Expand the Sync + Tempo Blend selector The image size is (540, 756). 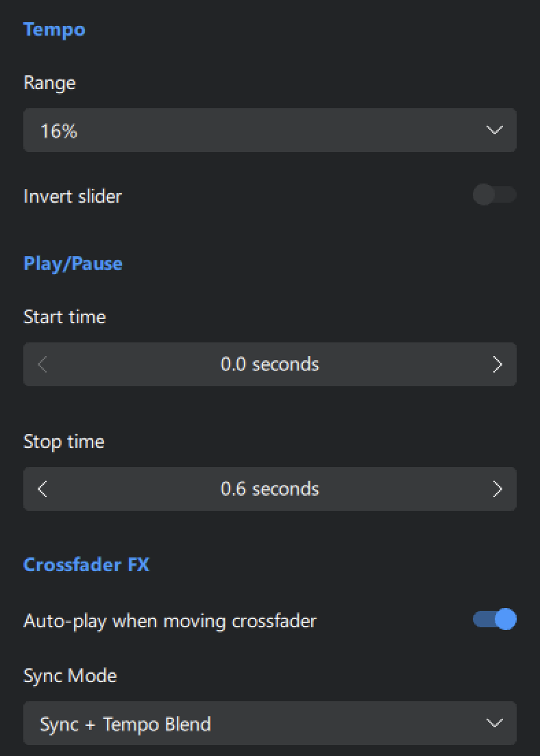(x=270, y=722)
